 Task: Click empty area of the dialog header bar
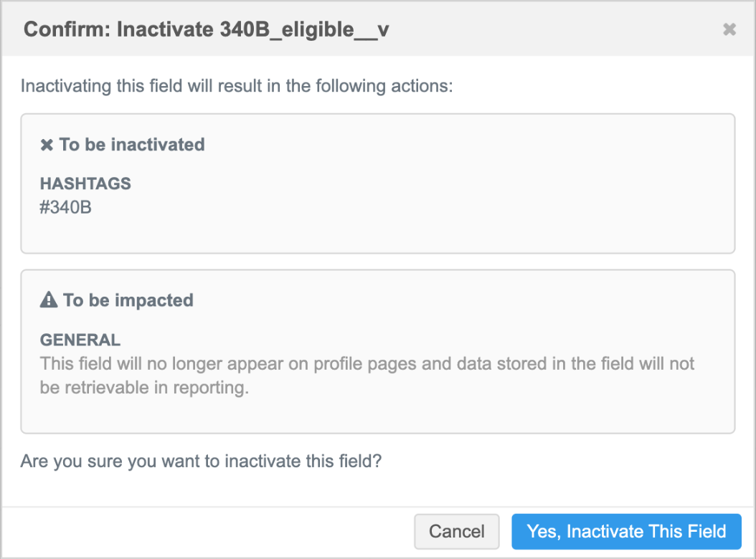click(x=559, y=29)
